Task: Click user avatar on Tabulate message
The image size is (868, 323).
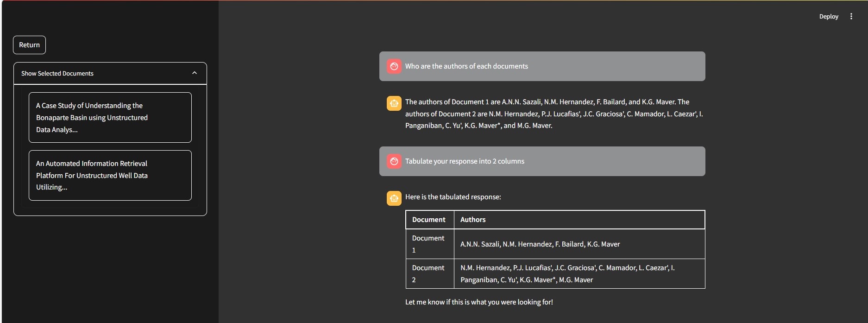Action: coord(394,161)
